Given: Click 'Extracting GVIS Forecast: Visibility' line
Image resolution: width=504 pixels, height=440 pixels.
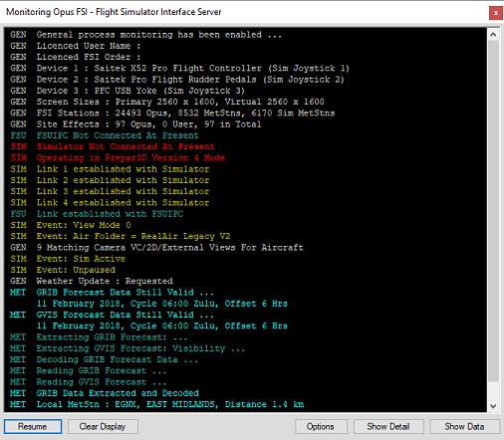Looking at the screenshot, I should [x=127, y=348].
